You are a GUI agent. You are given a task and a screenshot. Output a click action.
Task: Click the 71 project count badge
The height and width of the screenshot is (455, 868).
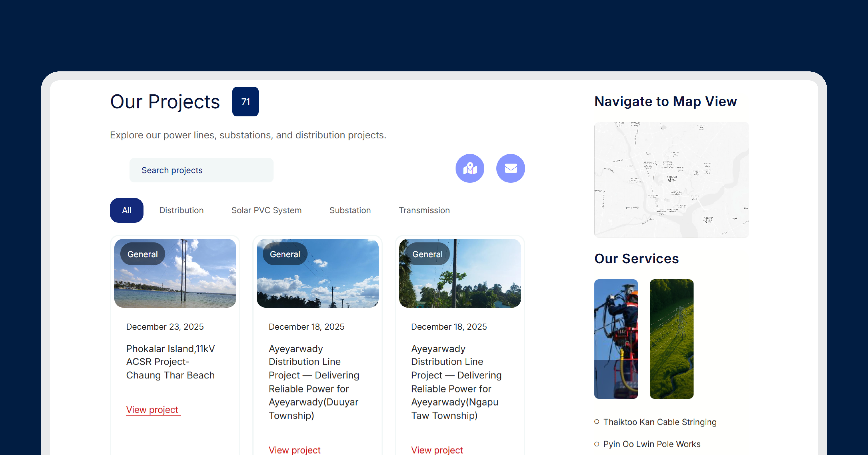click(245, 101)
